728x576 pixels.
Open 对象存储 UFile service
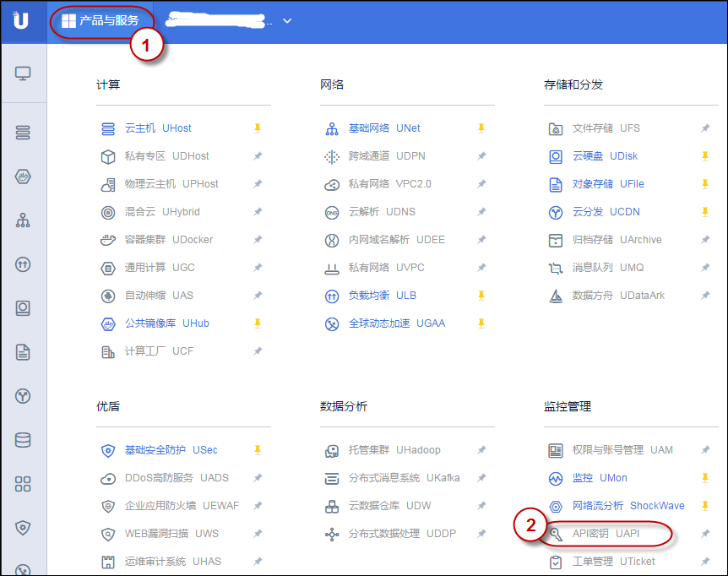[608, 184]
